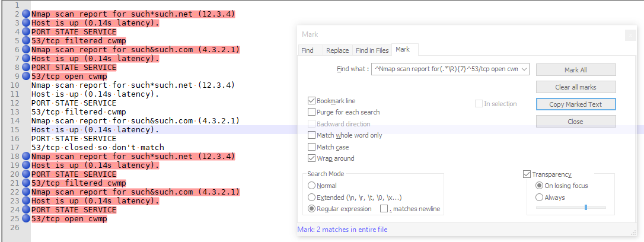
Task: Select Extended search mode
Action: pos(312,197)
